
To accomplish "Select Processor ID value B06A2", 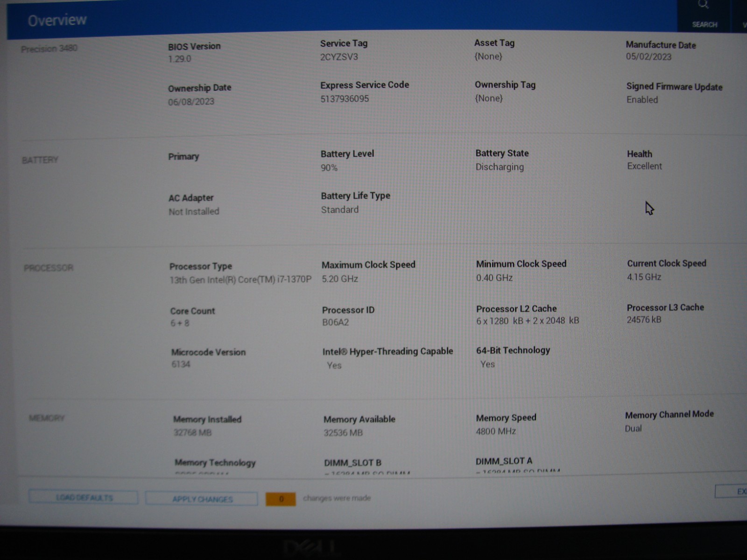I will 335,322.
